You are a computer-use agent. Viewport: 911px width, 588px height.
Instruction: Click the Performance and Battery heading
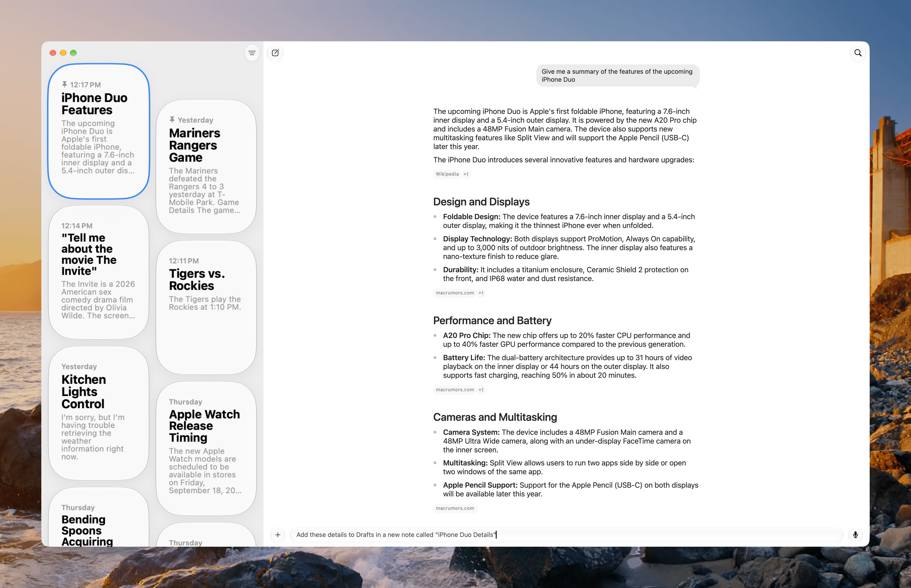coord(492,320)
